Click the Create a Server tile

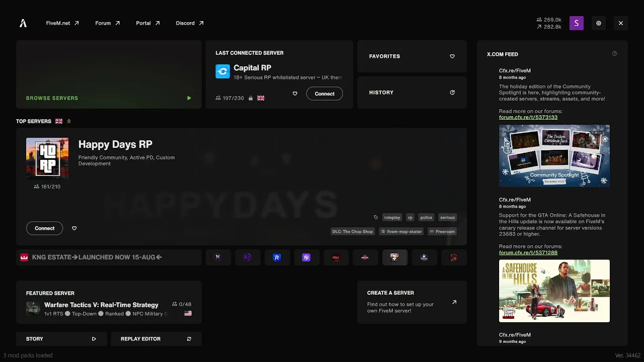click(x=412, y=302)
